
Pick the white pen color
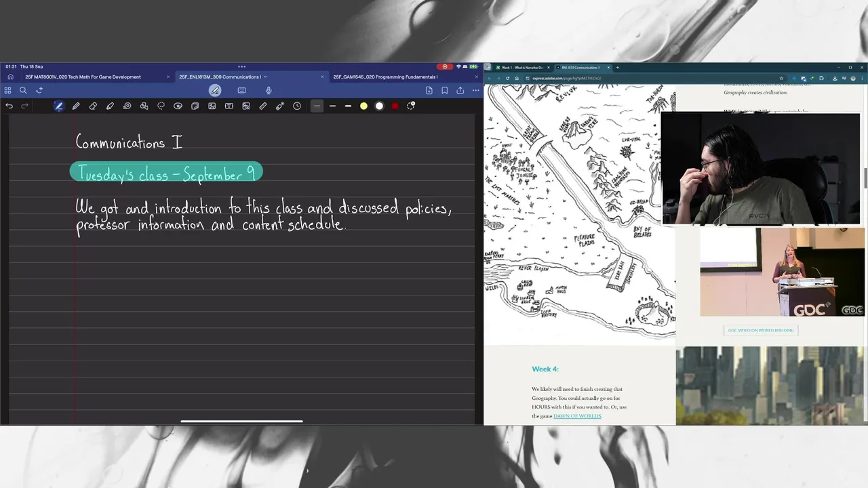pyautogui.click(x=379, y=106)
